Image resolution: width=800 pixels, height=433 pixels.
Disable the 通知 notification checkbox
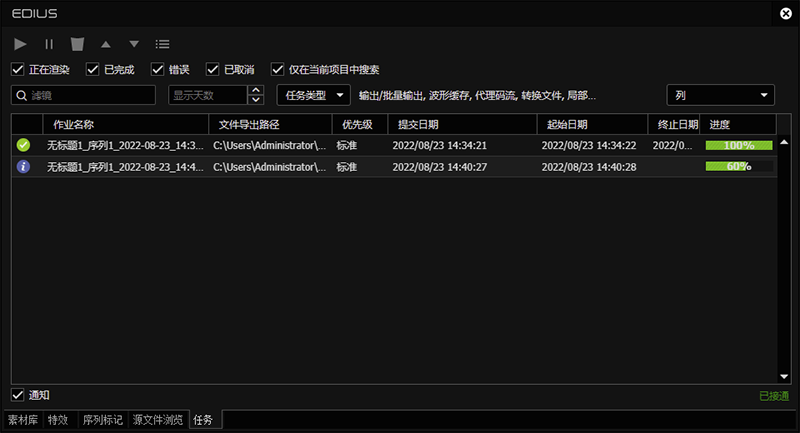click(x=18, y=395)
